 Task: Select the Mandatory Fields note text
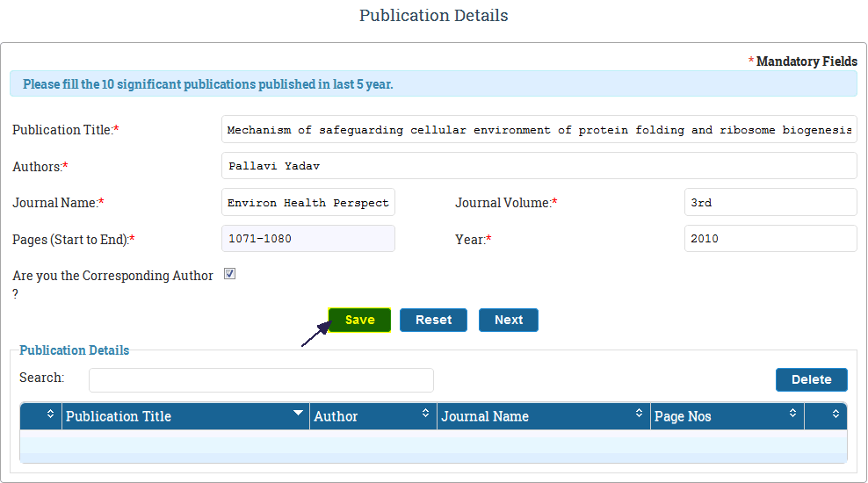click(803, 61)
